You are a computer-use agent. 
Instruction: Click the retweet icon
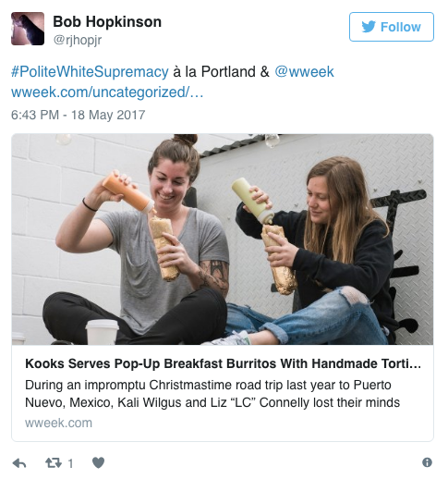point(54,462)
